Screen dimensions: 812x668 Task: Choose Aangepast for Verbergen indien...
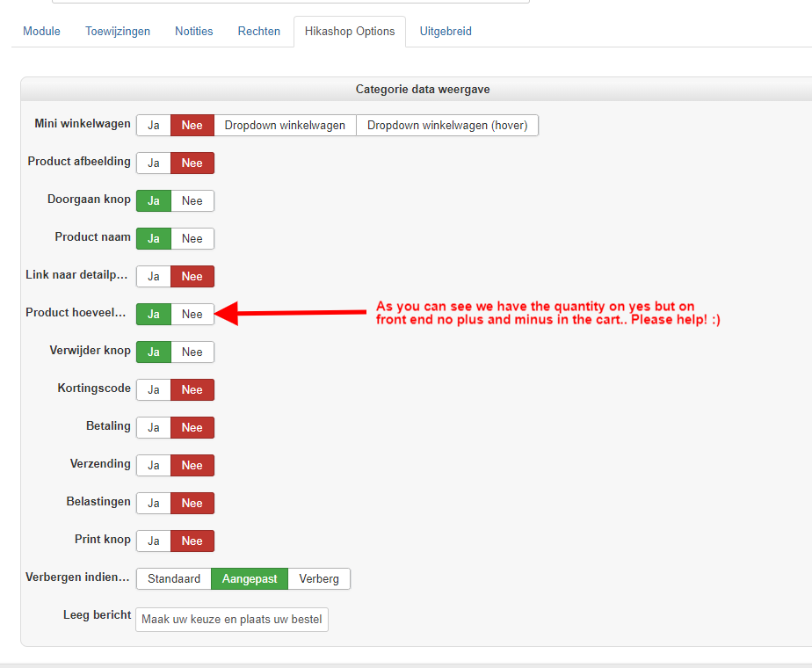coord(250,579)
